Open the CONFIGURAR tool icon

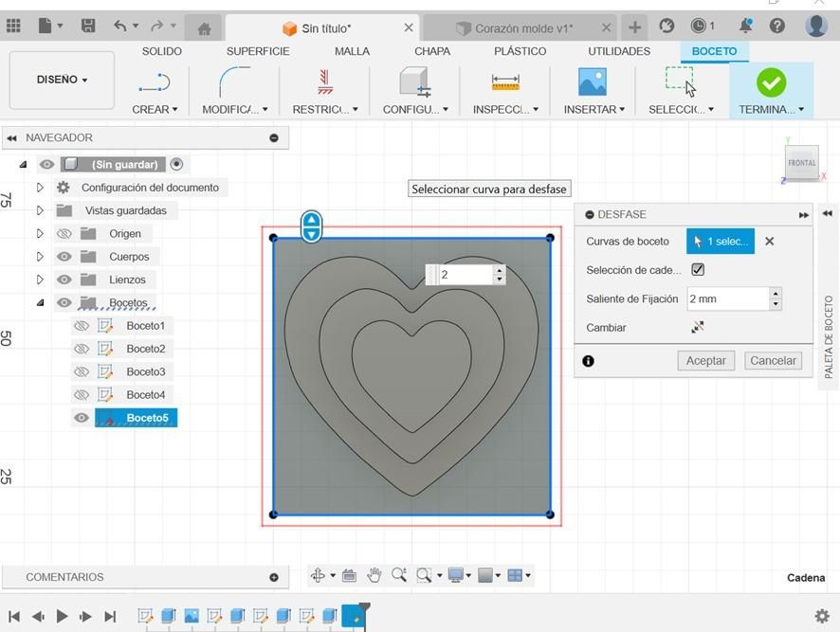[414, 81]
